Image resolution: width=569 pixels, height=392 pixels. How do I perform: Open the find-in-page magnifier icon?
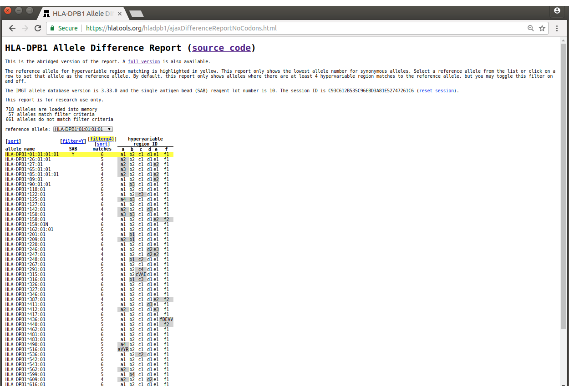click(x=530, y=28)
